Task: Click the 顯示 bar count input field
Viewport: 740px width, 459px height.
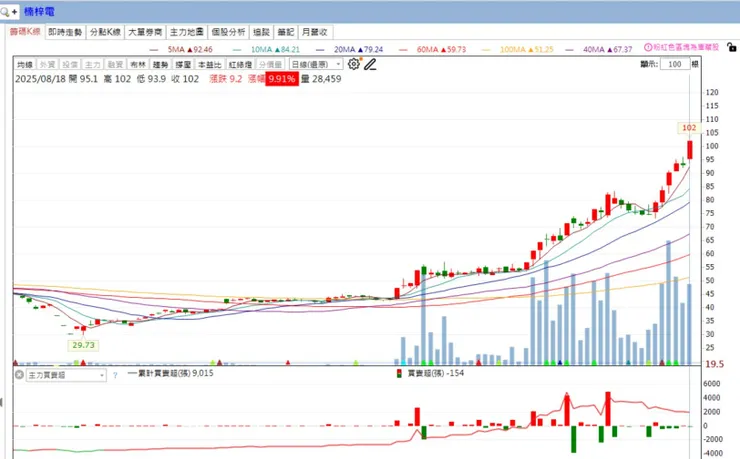Action: 674,64
